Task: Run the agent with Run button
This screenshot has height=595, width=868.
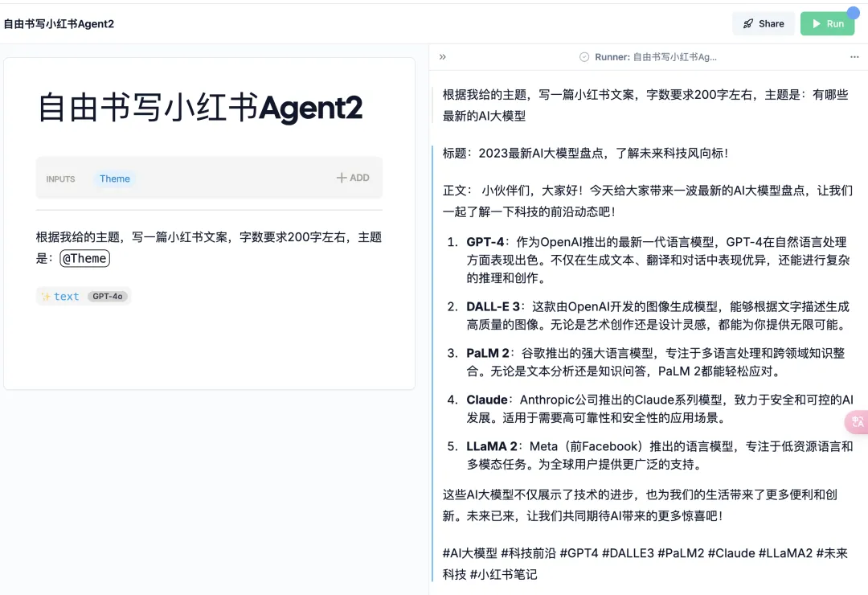Action: [827, 24]
